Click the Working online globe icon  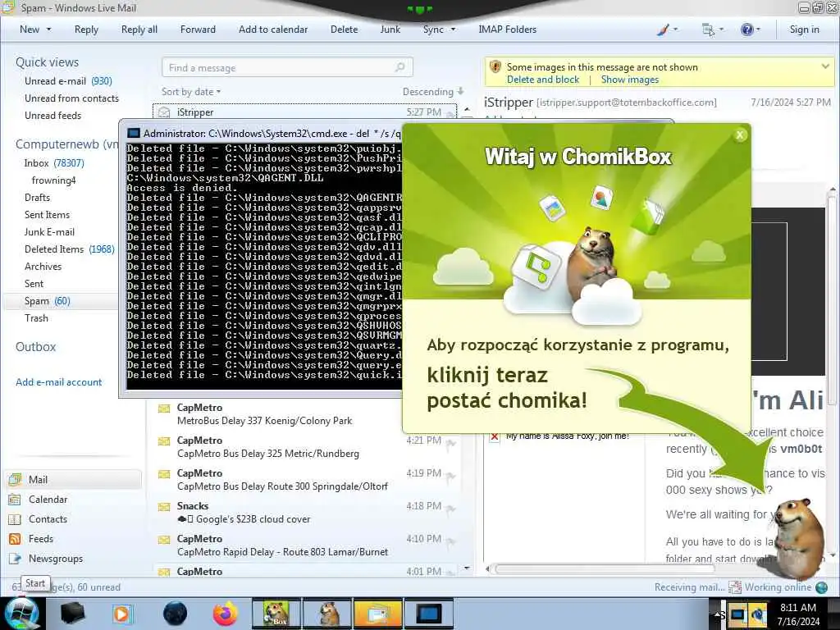pyautogui.click(x=821, y=587)
